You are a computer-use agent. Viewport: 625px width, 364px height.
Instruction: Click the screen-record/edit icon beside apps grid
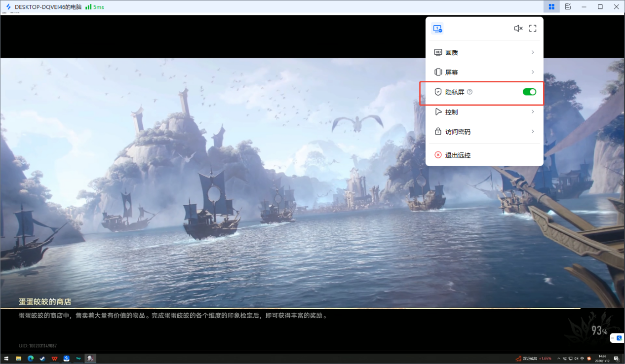click(x=568, y=7)
